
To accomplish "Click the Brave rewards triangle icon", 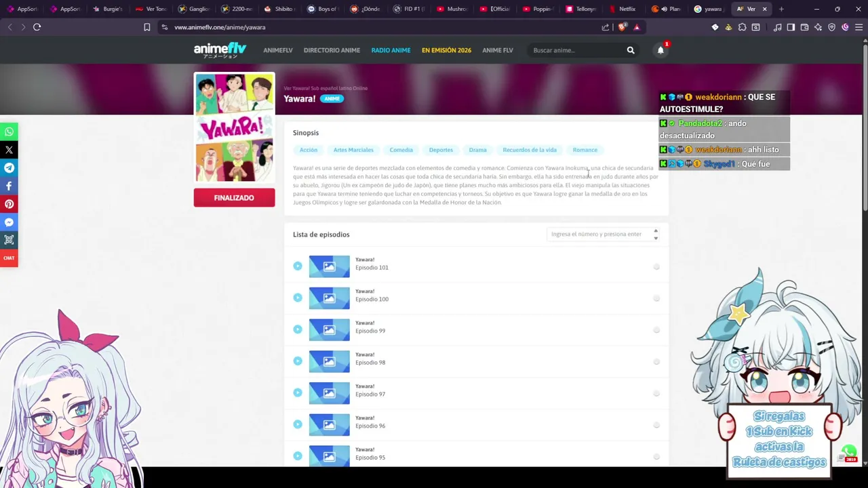I will tap(636, 27).
